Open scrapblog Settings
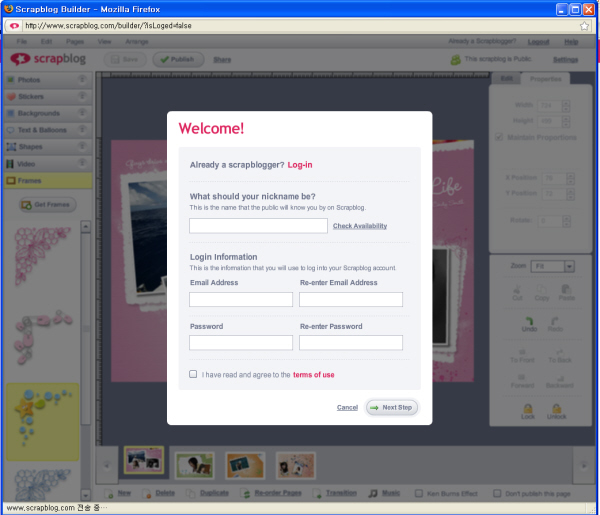The width and height of the screenshot is (600, 515). coord(565,60)
